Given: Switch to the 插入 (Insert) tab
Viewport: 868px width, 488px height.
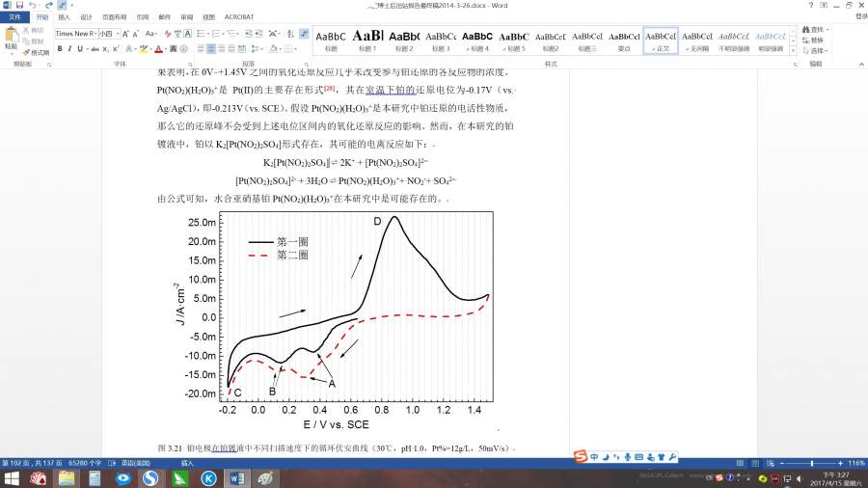Looking at the screenshot, I should tap(65, 17).
